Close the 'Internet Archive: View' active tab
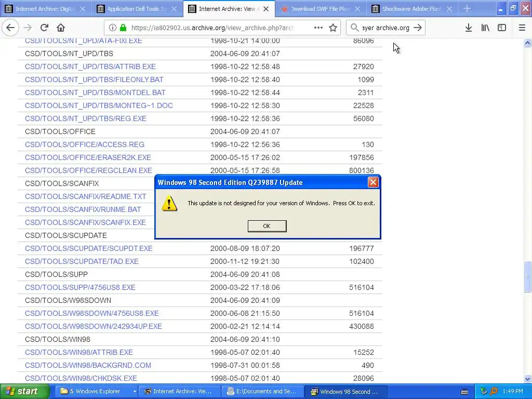Screen dimensions: 532x399 (x=267, y=9)
